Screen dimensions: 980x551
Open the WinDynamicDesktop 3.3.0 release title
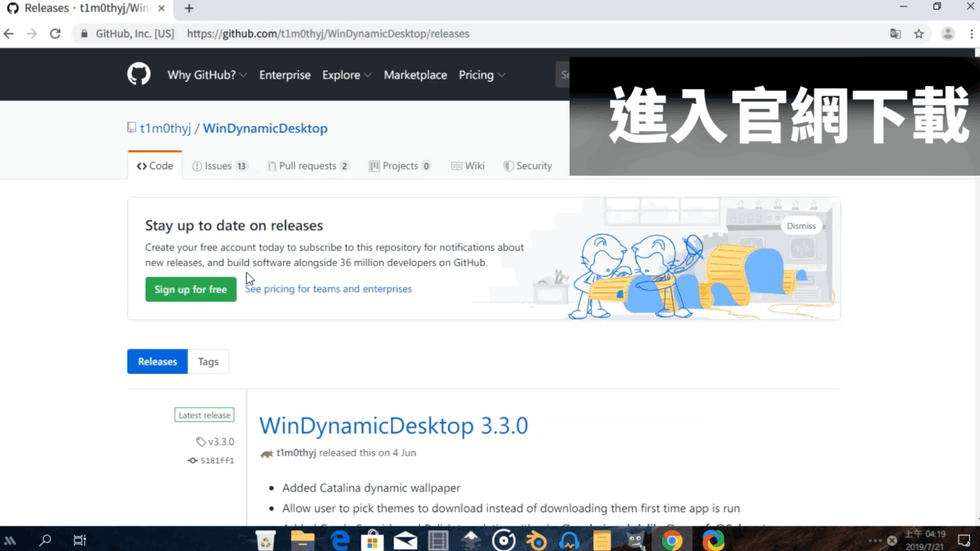coord(393,425)
